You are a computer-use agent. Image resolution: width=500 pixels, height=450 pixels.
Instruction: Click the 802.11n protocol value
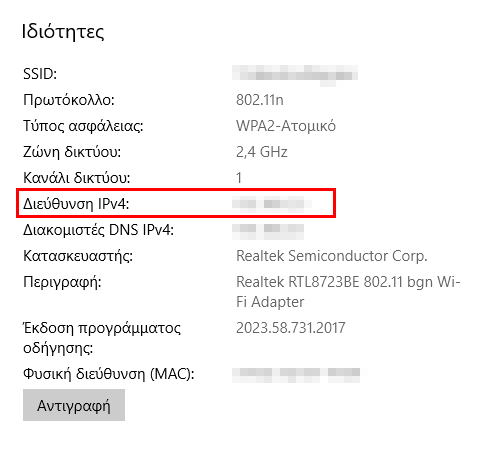pos(260,100)
